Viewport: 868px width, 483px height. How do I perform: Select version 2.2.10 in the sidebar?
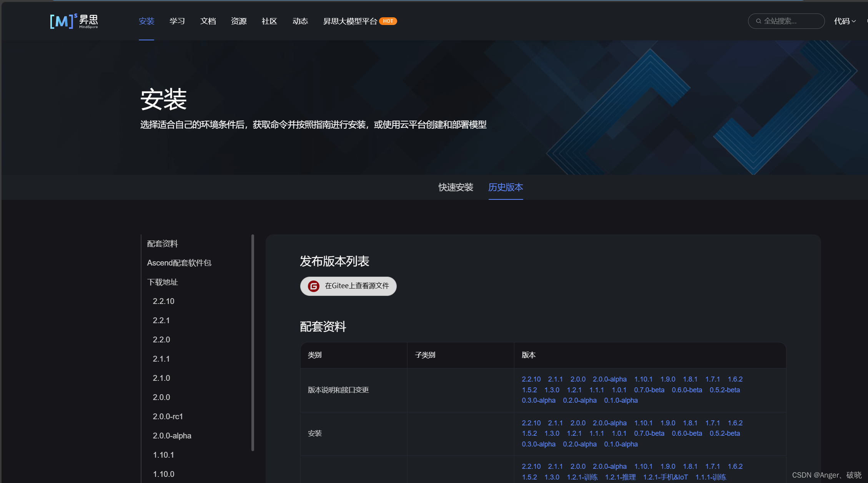(x=163, y=301)
